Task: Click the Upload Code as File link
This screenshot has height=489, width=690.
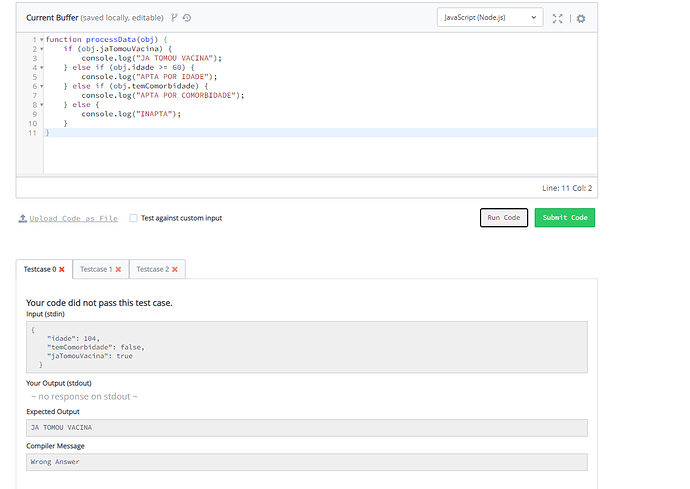Action: click(x=73, y=218)
